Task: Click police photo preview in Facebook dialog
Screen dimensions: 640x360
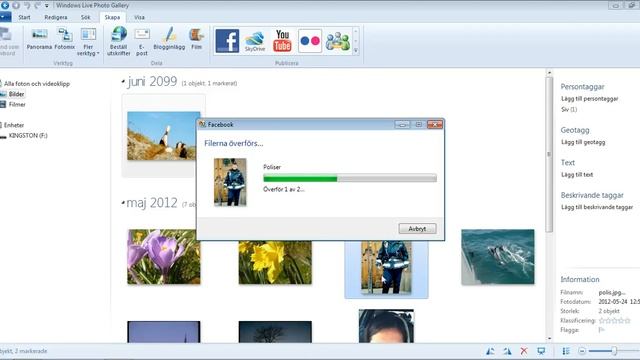Action: coord(230,182)
